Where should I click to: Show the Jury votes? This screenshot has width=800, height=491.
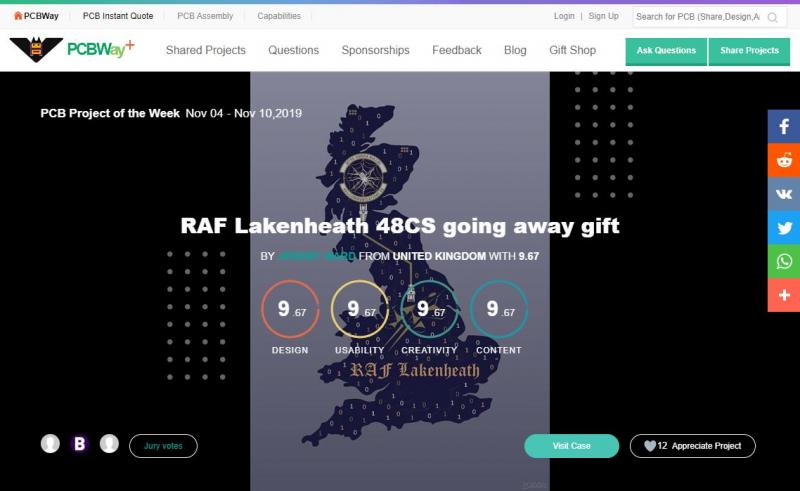tap(163, 446)
